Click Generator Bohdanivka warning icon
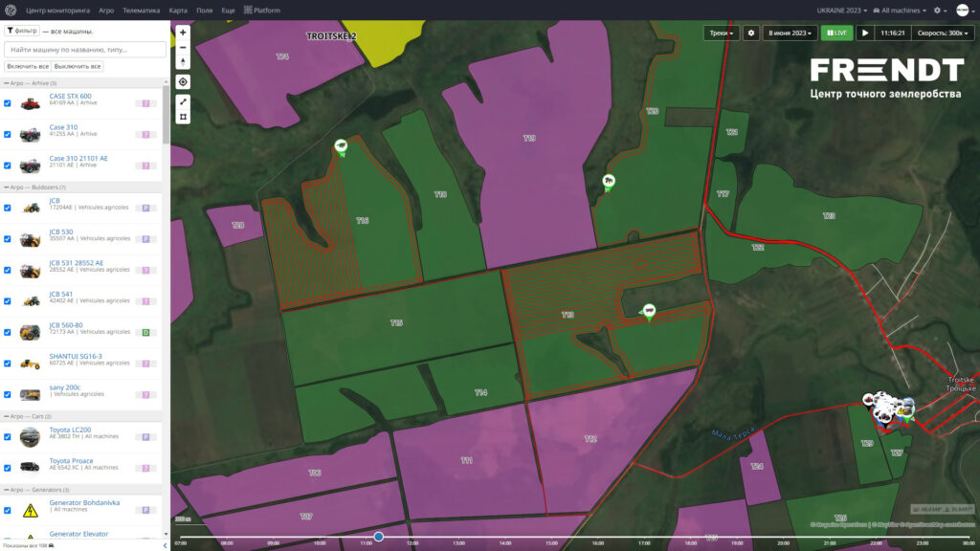The width and height of the screenshot is (980, 551). tap(30, 511)
